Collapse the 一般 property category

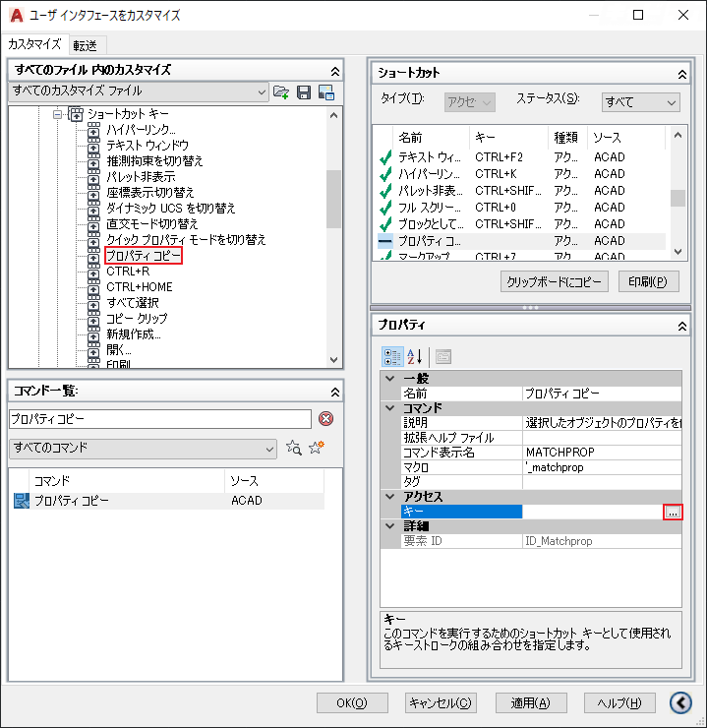coord(390,379)
